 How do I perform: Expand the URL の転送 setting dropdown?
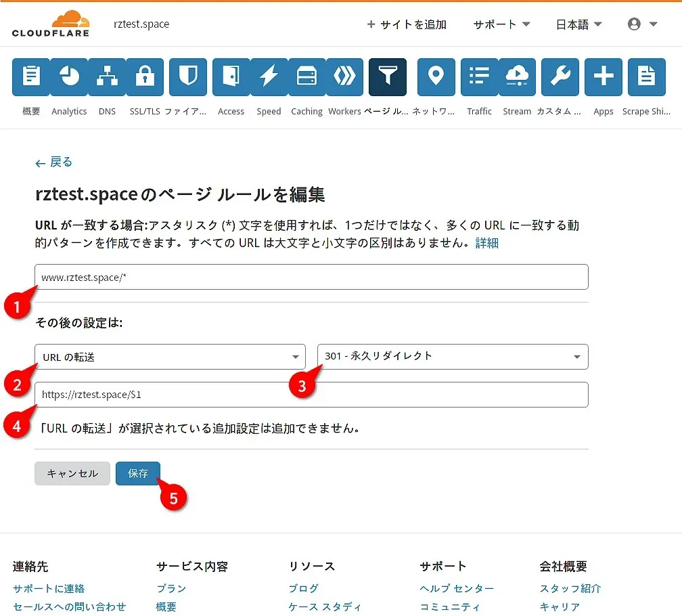[170, 357]
